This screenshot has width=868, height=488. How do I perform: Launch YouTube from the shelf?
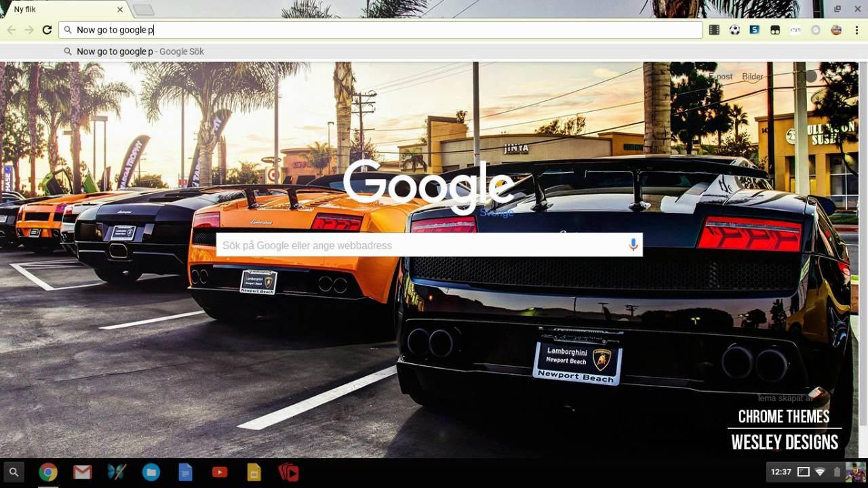(220, 472)
